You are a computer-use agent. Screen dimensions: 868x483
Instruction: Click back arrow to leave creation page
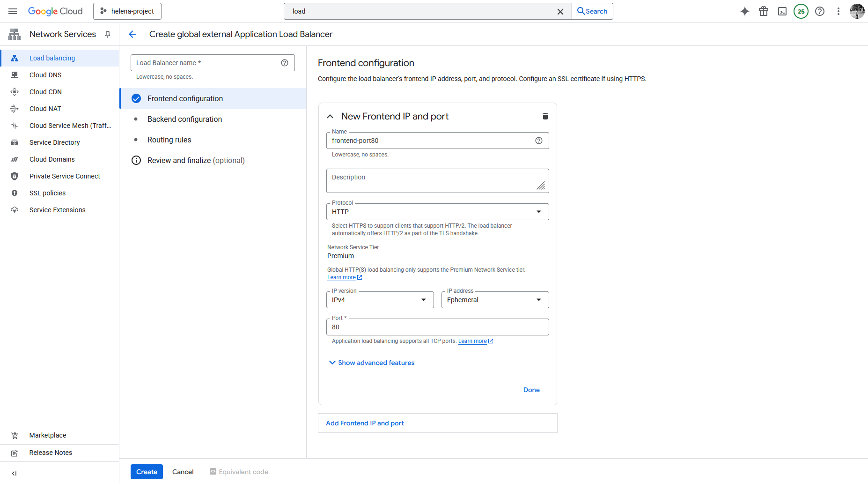click(x=132, y=34)
